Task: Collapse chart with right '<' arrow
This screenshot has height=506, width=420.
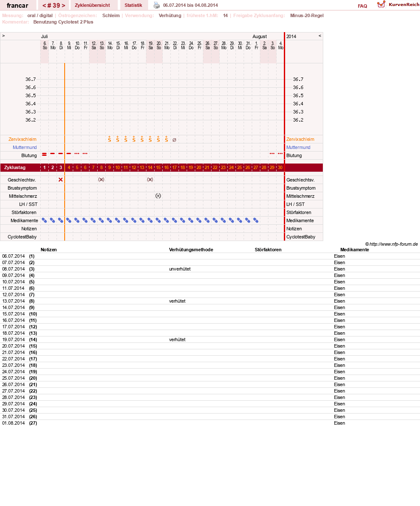Action: pyautogui.click(x=319, y=36)
